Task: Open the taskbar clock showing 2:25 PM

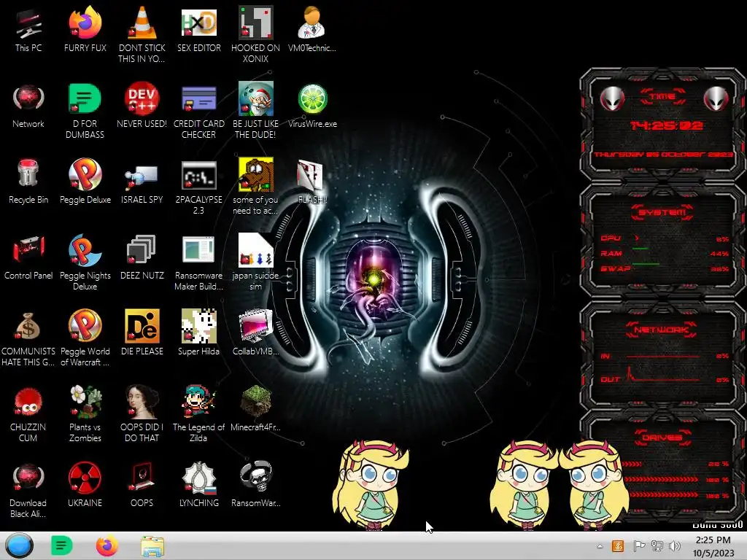Action: tap(713, 546)
